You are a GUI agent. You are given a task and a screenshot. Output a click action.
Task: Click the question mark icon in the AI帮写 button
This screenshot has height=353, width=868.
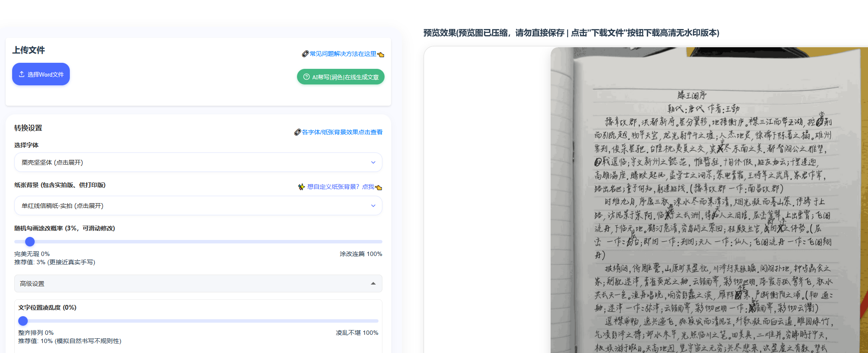307,77
